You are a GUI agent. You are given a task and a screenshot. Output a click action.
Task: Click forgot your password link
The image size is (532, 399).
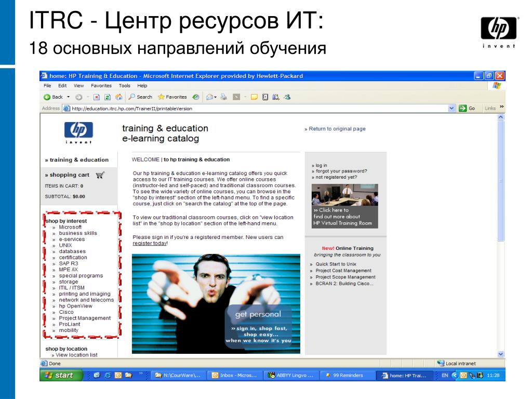(x=341, y=171)
